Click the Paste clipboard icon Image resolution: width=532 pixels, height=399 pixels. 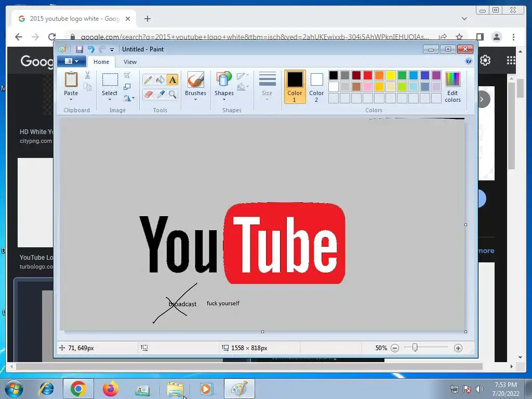71,79
